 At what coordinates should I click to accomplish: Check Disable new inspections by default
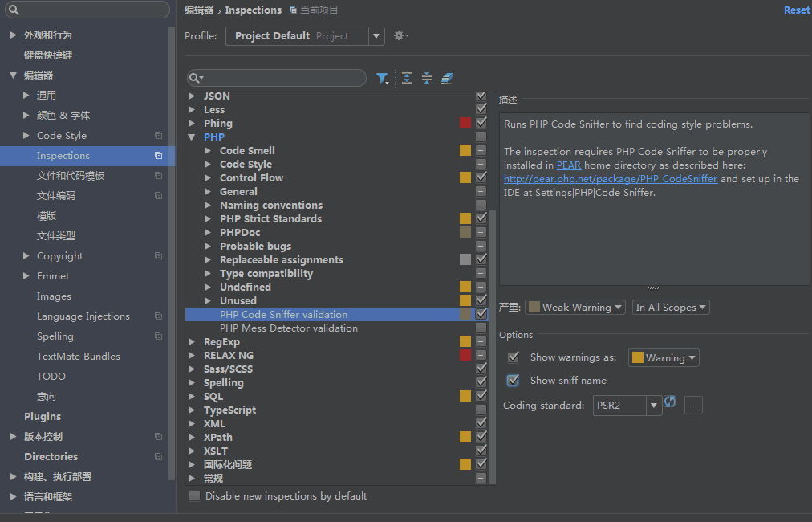(195, 496)
